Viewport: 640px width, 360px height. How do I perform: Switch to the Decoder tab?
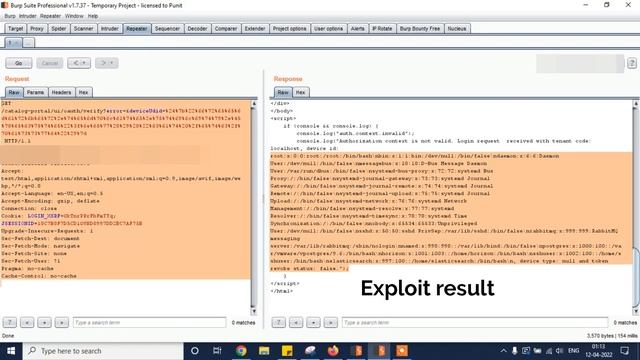(x=197, y=29)
